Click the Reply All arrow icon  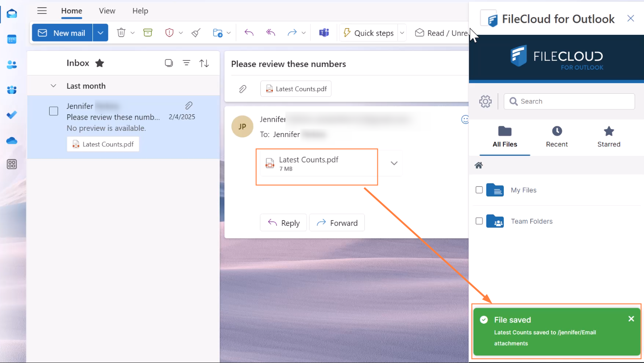271,33
